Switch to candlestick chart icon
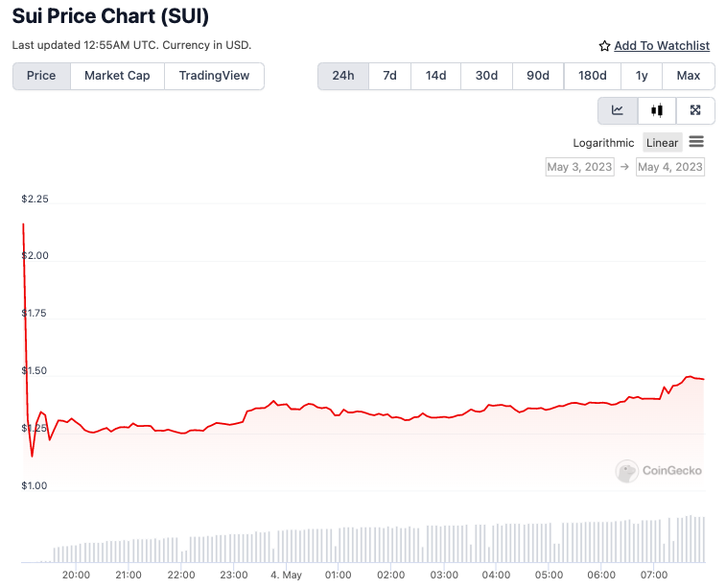The image size is (726, 588). [x=657, y=110]
